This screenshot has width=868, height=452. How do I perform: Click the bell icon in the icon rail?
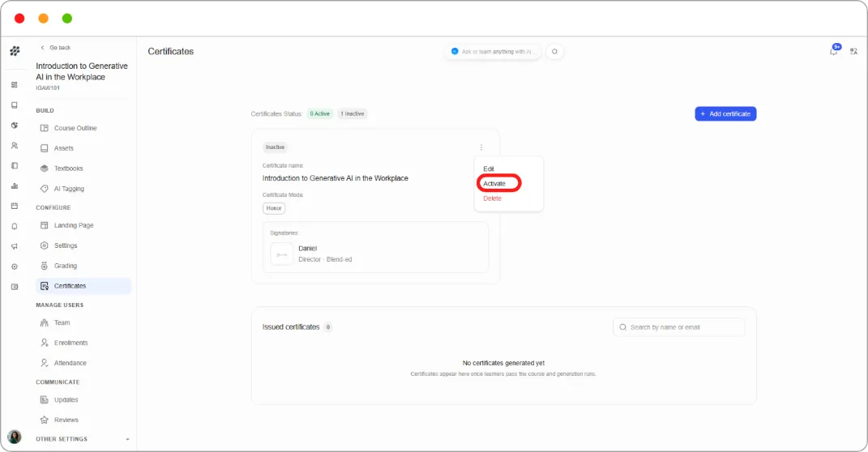click(15, 226)
